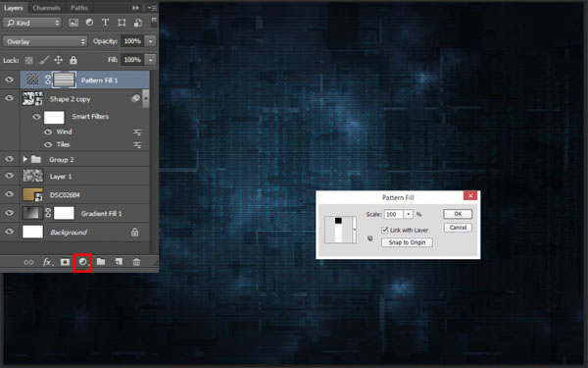The image size is (588, 368).
Task: Open Layers panel flyout menu
Action: (x=152, y=8)
